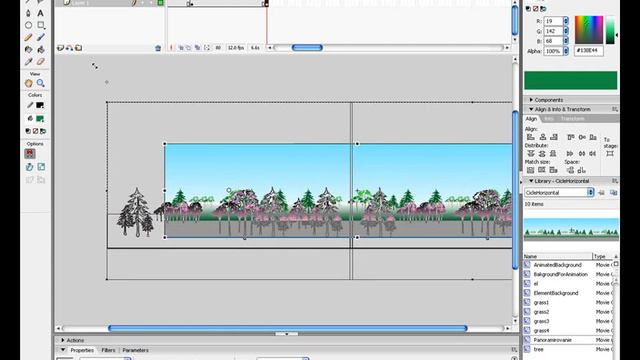Open the Filters tab
640x360 pixels.
click(108, 350)
